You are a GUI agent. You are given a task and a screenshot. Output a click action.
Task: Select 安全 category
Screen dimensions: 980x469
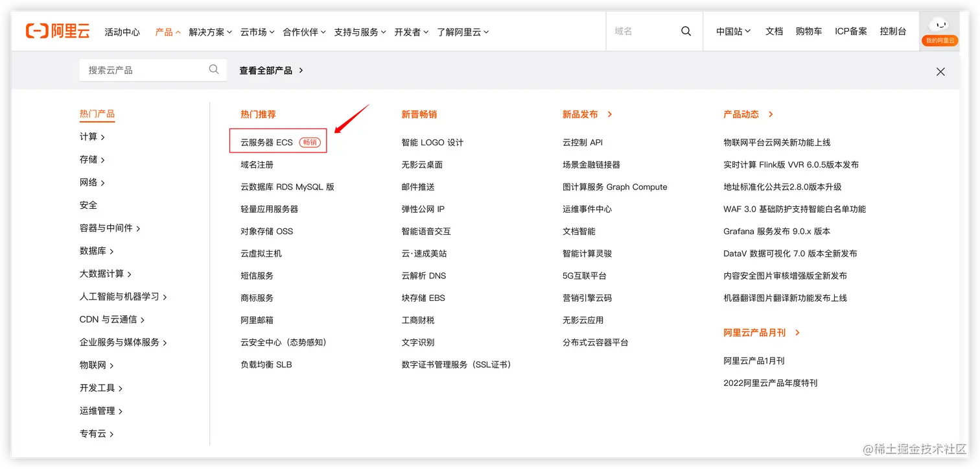(88, 205)
